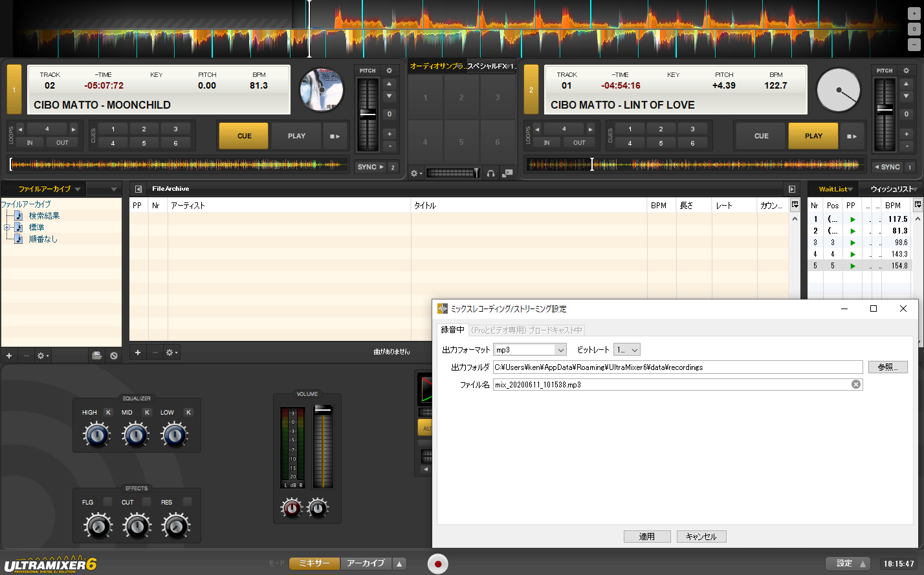Add a new group in file archive tree
The width and height of the screenshot is (924, 575).
pyautogui.click(x=9, y=356)
